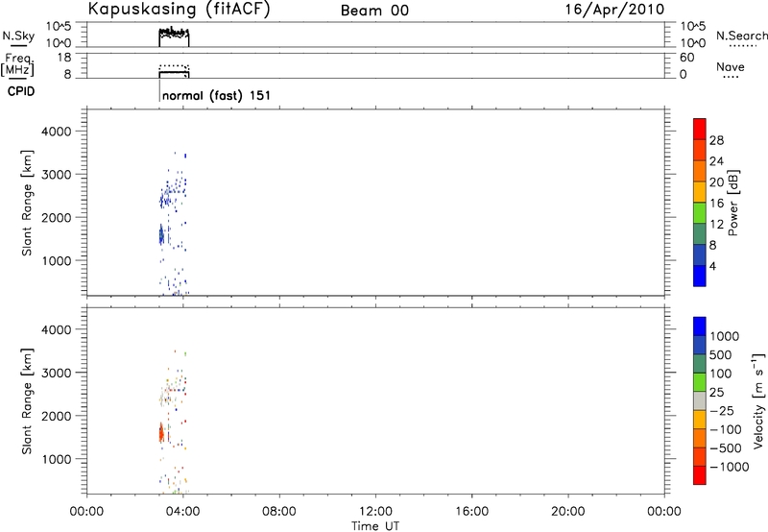Select the Freq. [MHz] axis label
Viewport: 768px width, 532px height.
click(x=17, y=65)
